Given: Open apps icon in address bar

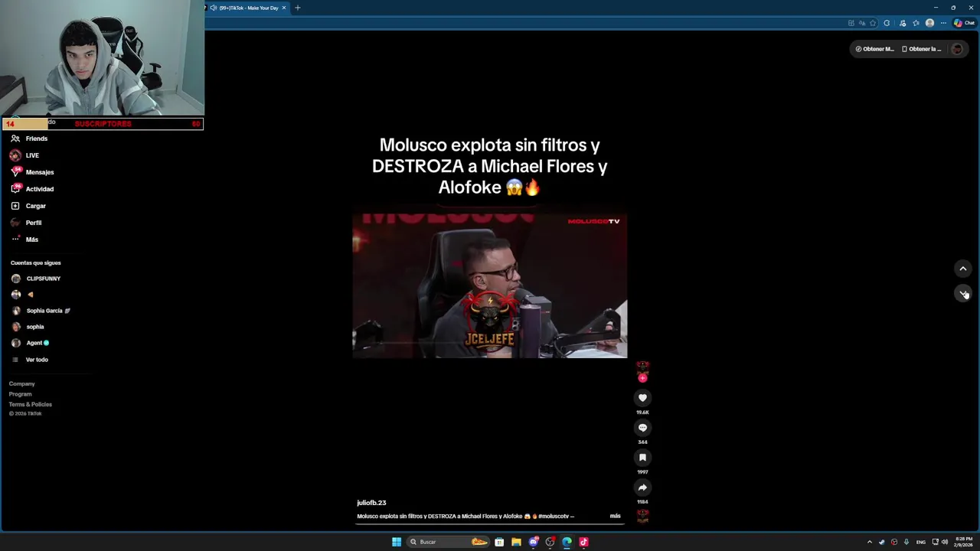Looking at the screenshot, I should 851,23.
